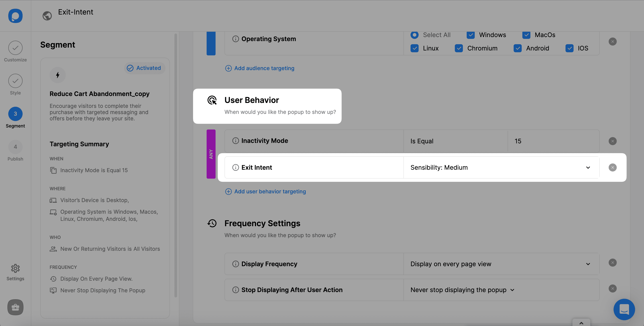Screen dimensions: 644x326
Task: Click the Frequency Settings clock icon
Action: (212, 223)
